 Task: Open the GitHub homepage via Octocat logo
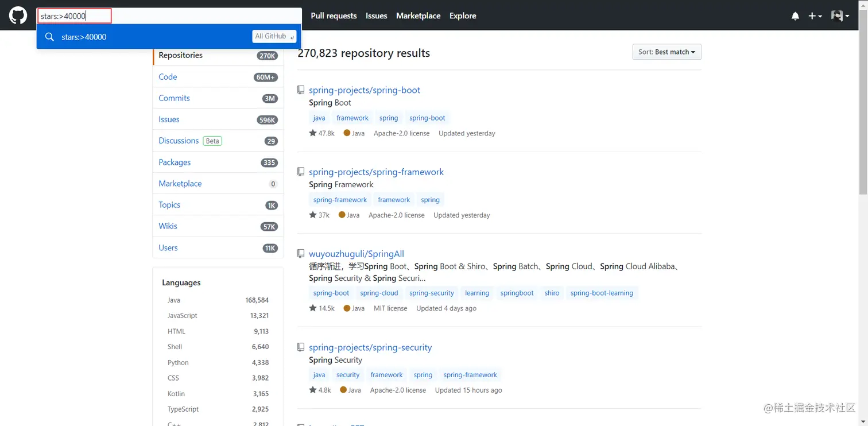click(18, 16)
